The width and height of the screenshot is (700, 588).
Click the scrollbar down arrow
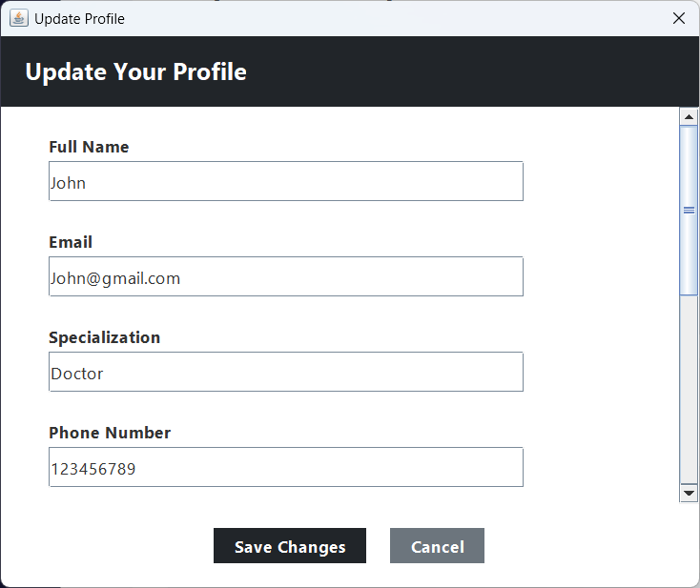(689, 493)
